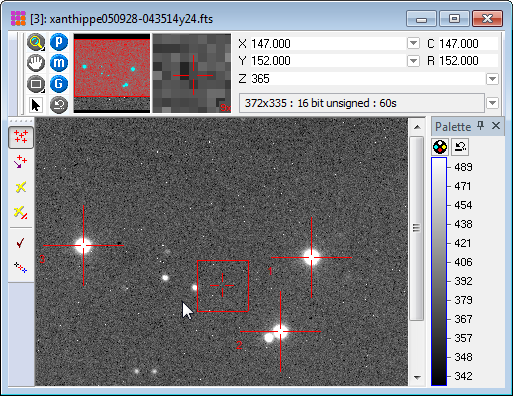Open the palette color selector icon
513x396 pixels.
click(440, 147)
